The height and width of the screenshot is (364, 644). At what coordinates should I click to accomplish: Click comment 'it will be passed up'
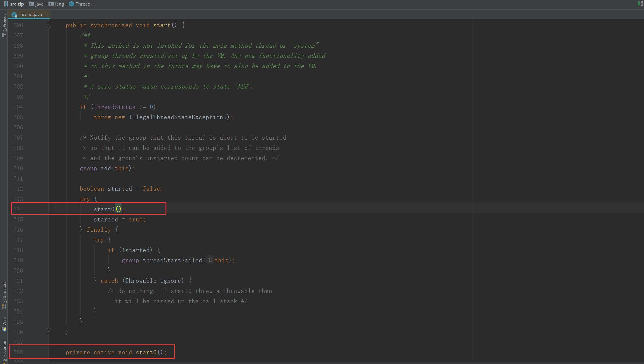coord(149,301)
